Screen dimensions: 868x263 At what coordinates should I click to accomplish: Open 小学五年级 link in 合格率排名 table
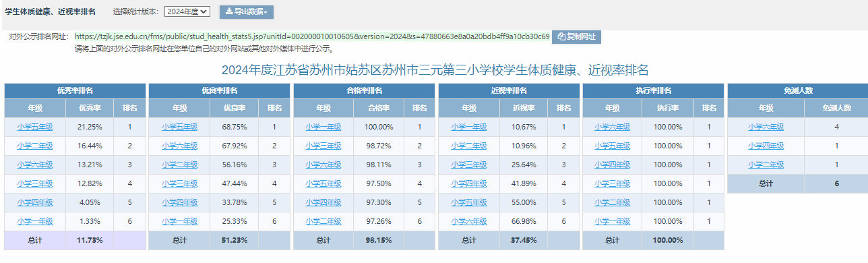[x=323, y=183]
